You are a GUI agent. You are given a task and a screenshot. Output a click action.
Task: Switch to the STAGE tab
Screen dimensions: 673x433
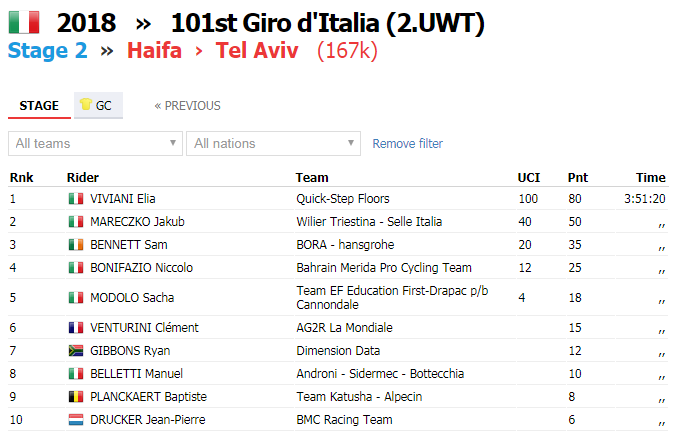click(x=39, y=106)
